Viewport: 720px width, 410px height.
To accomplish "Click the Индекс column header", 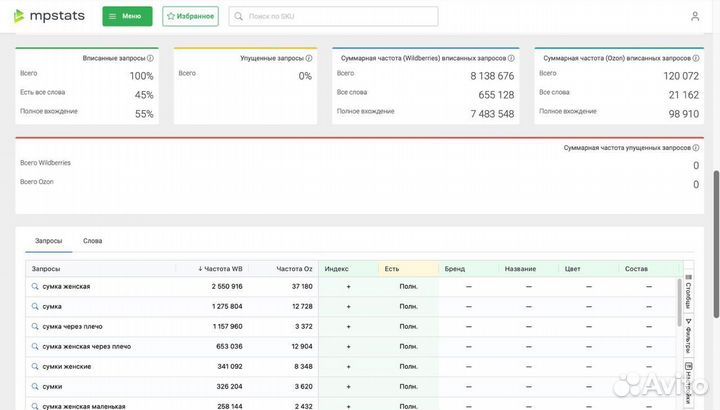I will tap(336, 269).
